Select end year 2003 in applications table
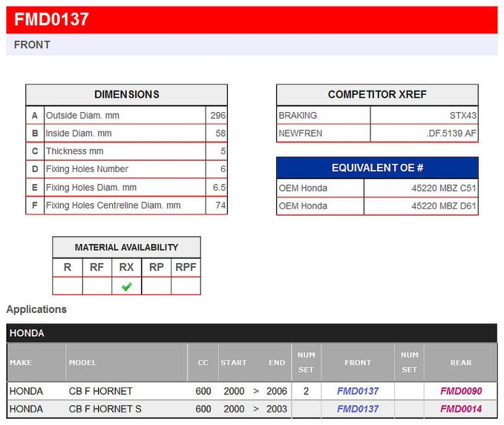504x425 pixels. coord(277,409)
